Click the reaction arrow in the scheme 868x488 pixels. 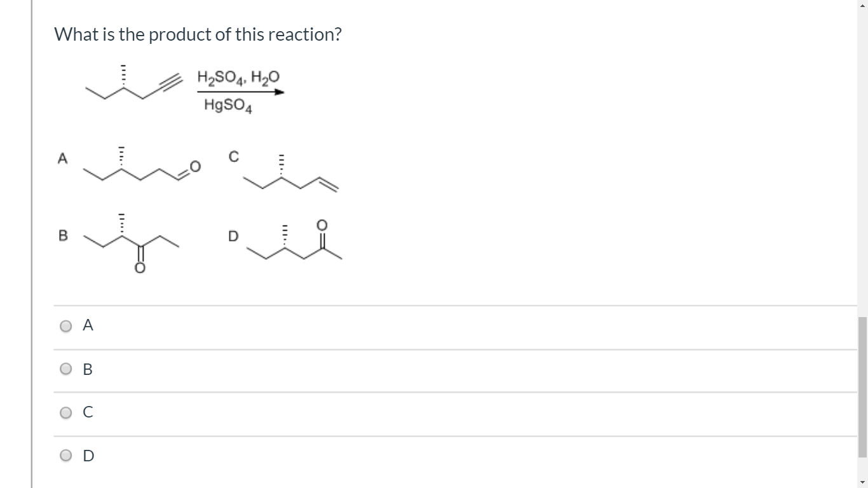click(x=240, y=93)
